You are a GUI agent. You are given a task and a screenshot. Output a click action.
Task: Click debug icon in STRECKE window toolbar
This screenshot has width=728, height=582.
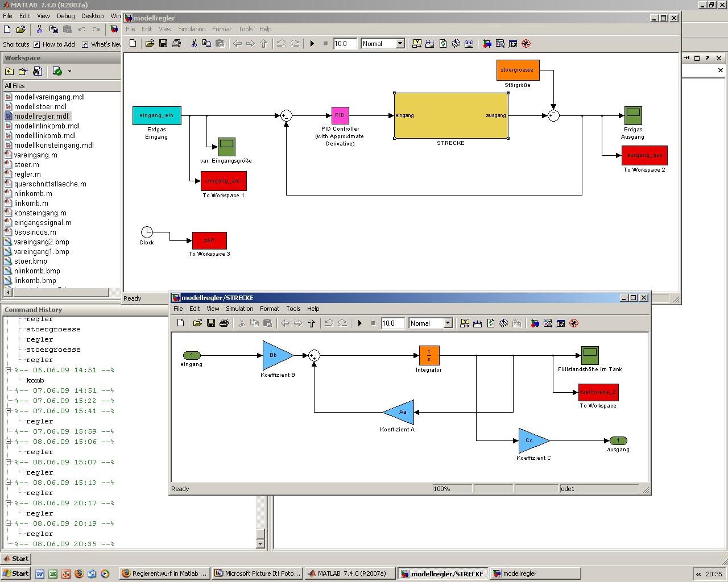click(x=574, y=323)
